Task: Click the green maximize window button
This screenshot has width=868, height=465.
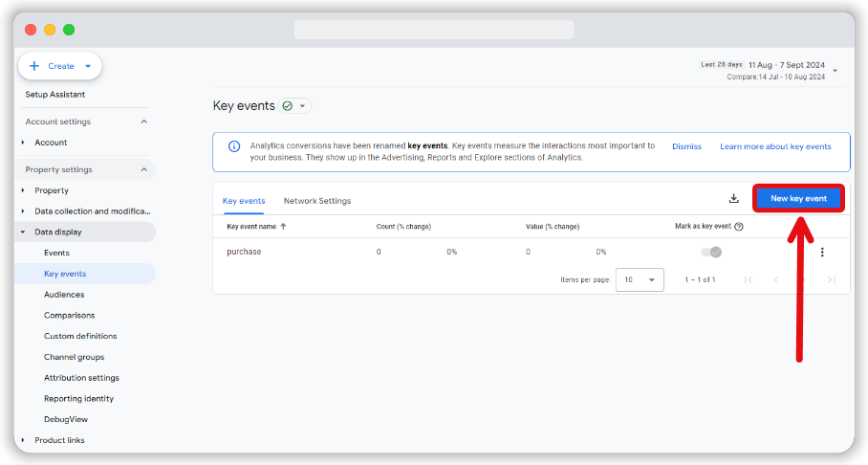Action: [x=69, y=30]
